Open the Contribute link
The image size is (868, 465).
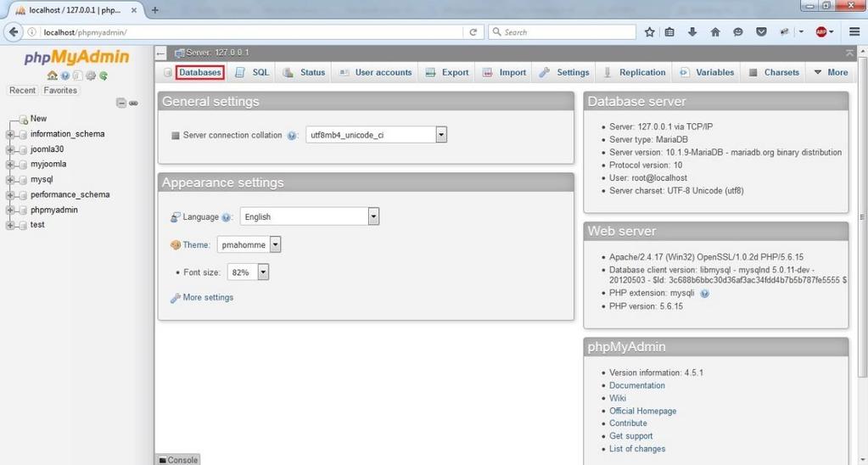tap(629, 423)
